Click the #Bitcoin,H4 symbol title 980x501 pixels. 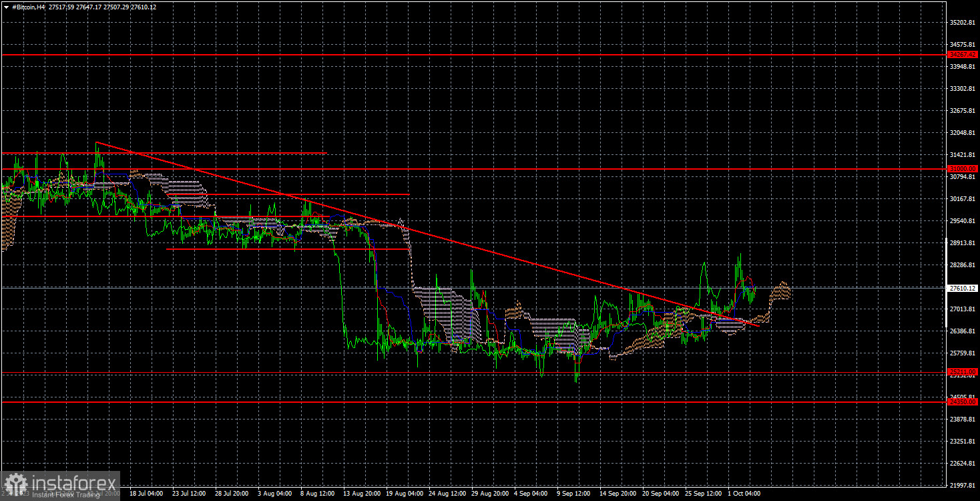[x=27, y=7]
